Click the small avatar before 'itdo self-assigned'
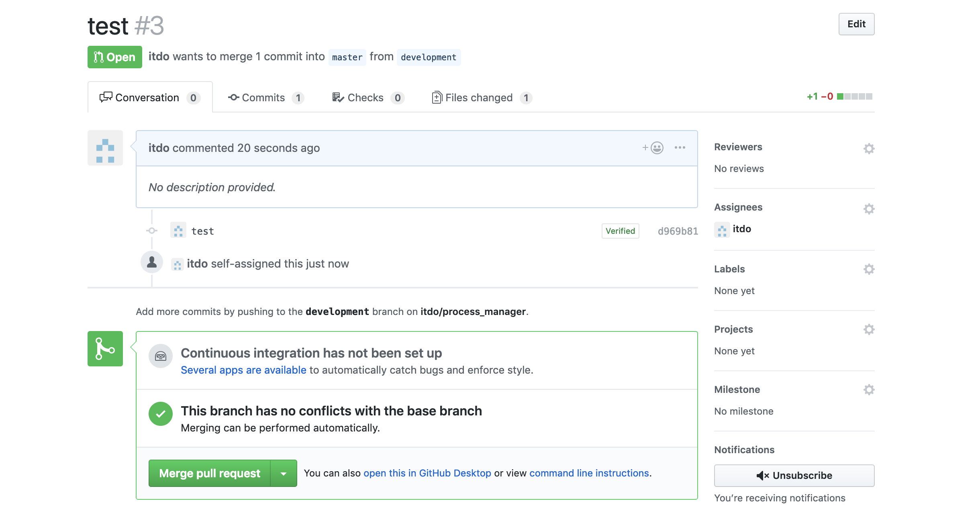The image size is (980, 507). click(177, 264)
